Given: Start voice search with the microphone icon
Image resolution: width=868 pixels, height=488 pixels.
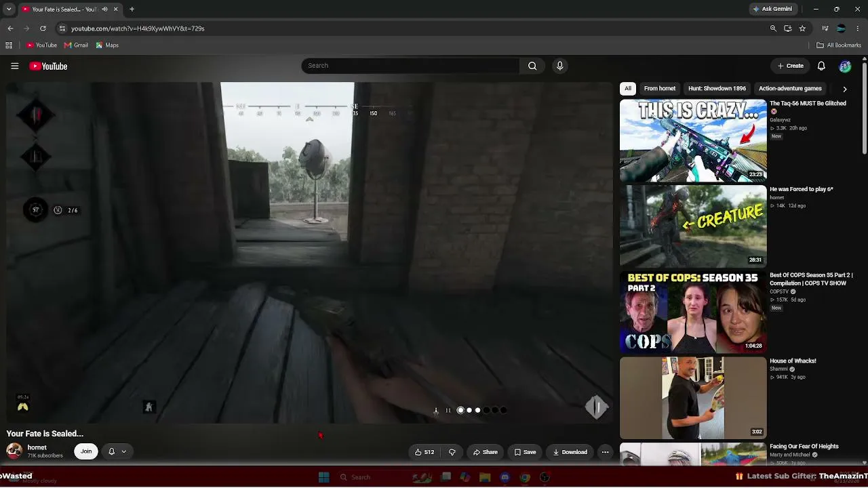Looking at the screenshot, I should (x=559, y=66).
